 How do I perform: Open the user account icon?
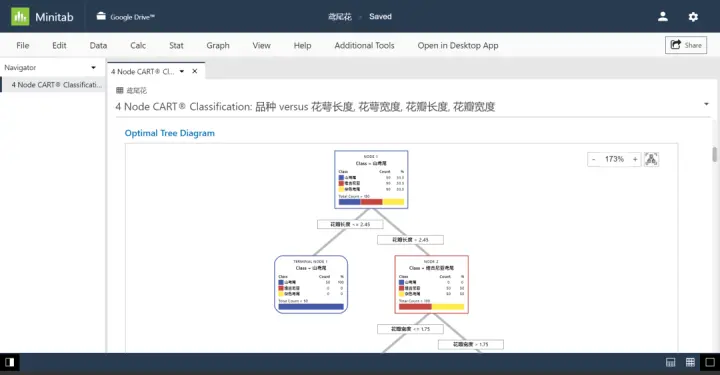[663, 17]
